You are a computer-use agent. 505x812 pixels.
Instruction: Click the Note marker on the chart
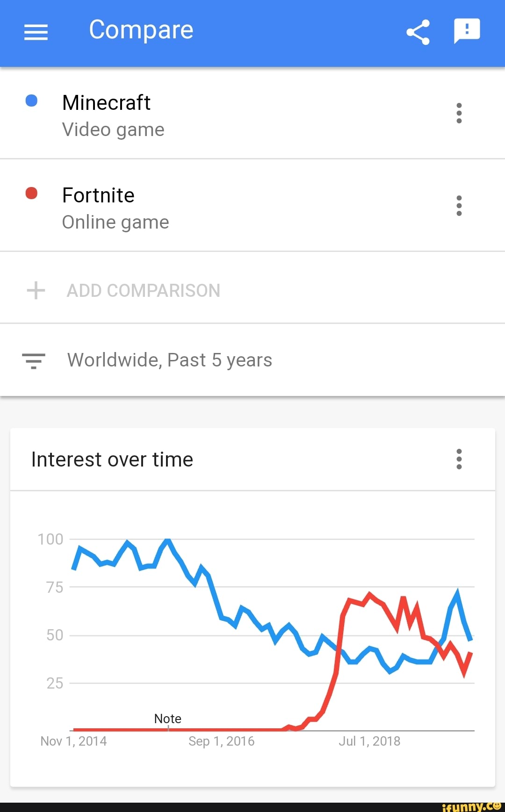[167, 719]
